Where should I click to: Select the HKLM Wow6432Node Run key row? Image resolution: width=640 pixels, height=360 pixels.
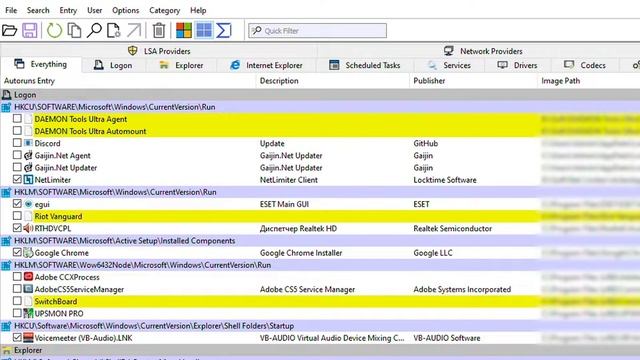[x=320, y=265]
